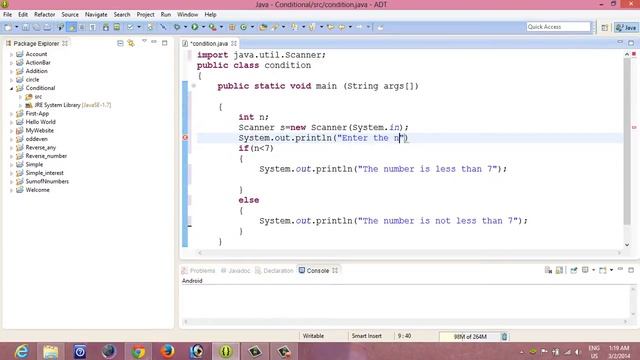Click the Run External Tools icon
The height and width of the screenshot is (360, 640).
pos(212,27)
